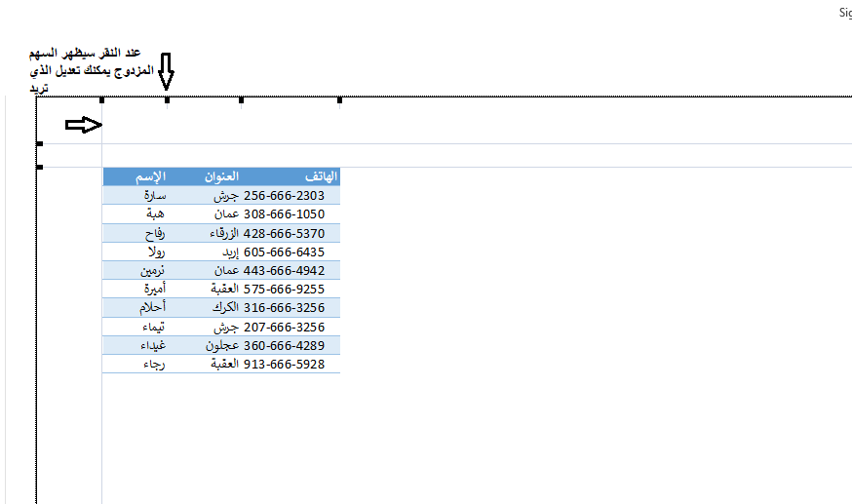Click phone number 308-666-1050
The image size is (852, 504).
tap(285, 214)
